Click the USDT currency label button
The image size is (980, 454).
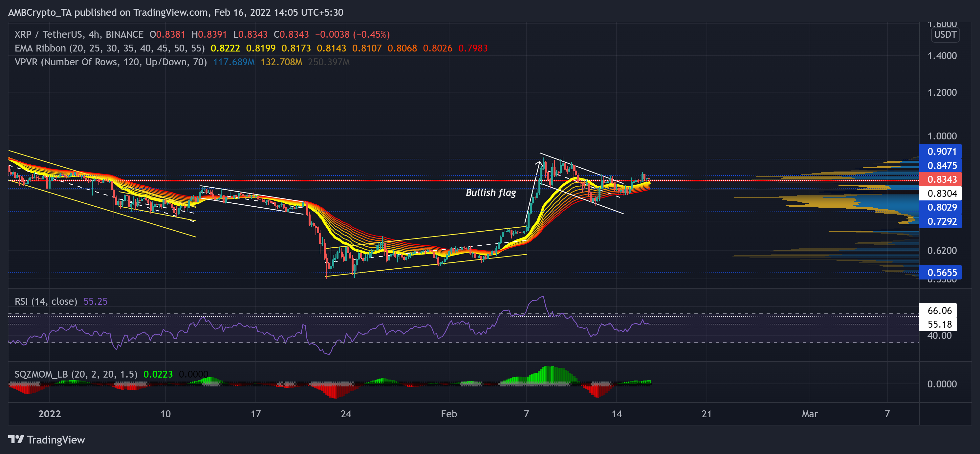[x=945, y=34]
